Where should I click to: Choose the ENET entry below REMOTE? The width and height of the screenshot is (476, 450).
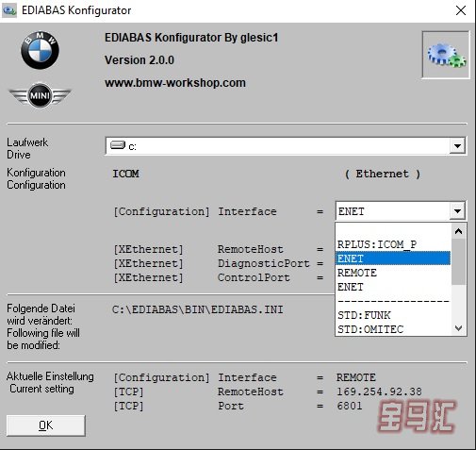coord(393,287)
